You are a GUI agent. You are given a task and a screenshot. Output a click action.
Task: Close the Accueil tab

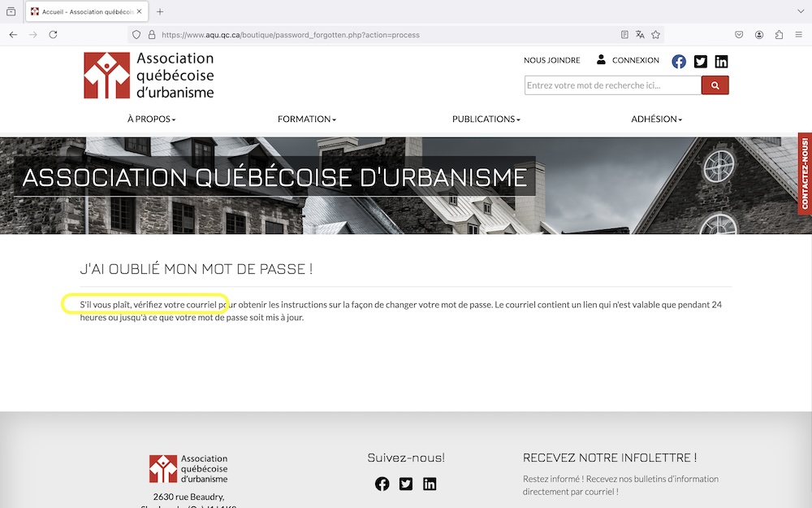click(140, 11)
